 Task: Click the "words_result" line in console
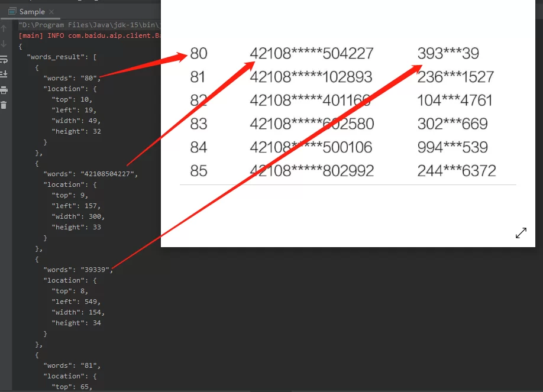pos(62,57)
